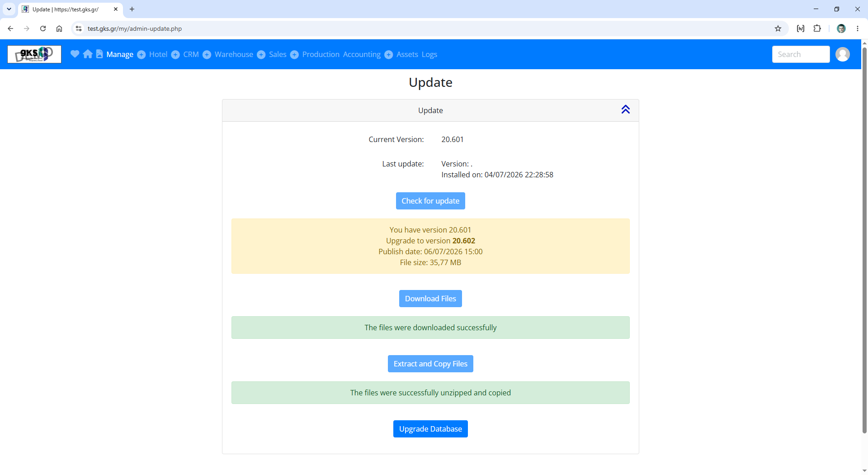868x475 pixels.
Task: Click the heart favorites icon in navbar
Action: (x=75, y=54)
